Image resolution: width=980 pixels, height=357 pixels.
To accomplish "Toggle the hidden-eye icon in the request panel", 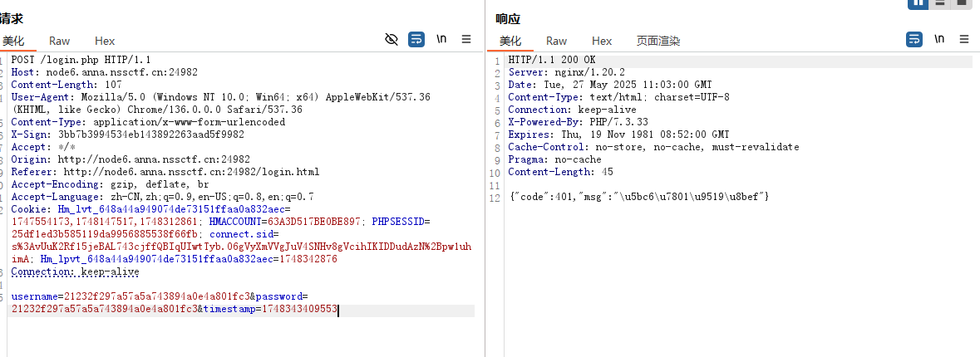I will point(392,39).
